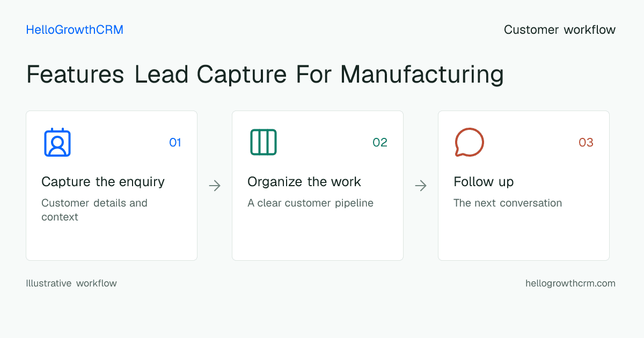Click step number 02
The image size is (644, 338).
380,142
